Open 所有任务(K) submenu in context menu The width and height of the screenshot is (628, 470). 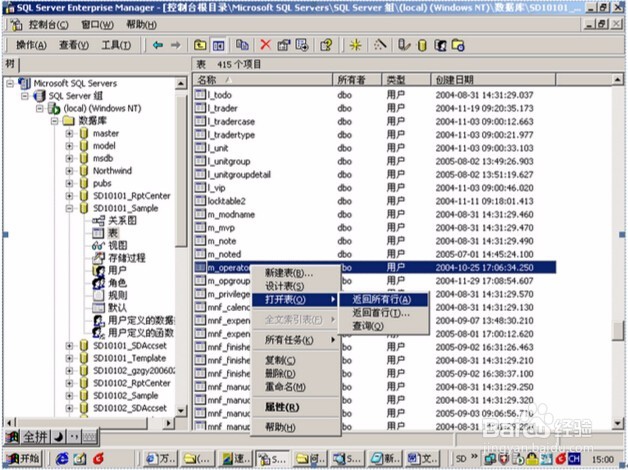(296, 340)
